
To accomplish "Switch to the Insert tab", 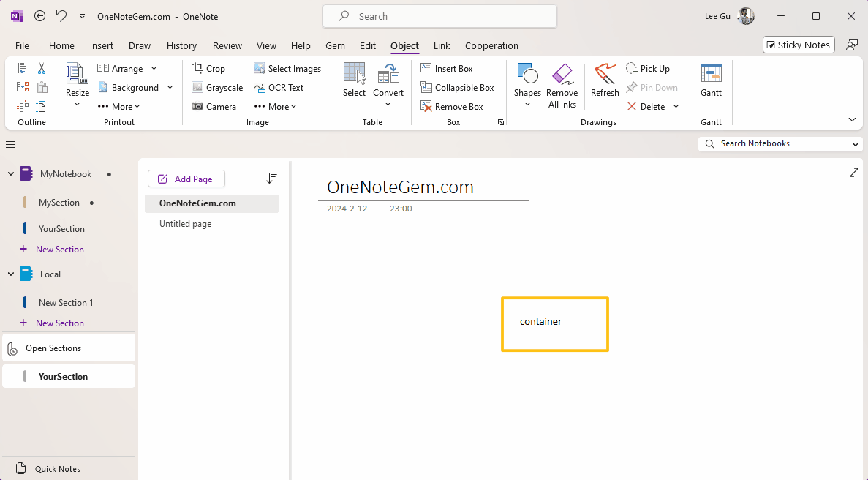I will (x=102, y=45).
